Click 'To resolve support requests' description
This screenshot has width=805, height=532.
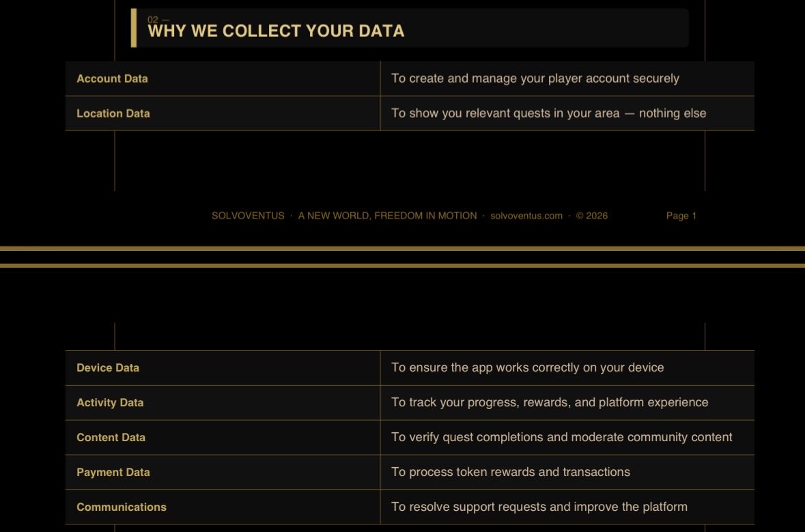tap(539, 507)
